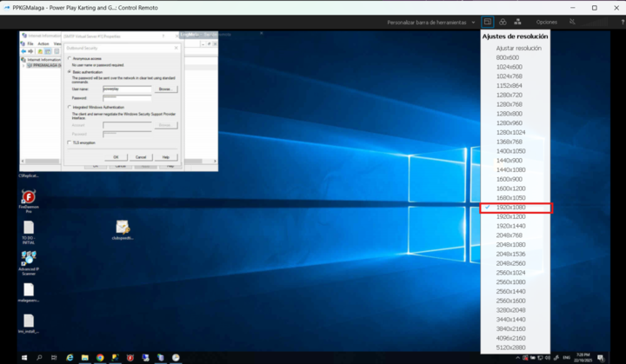Viewport: 626px width, 364px height.
Task: Select Anonymous access radio button
Action: (x=69, y=59)
